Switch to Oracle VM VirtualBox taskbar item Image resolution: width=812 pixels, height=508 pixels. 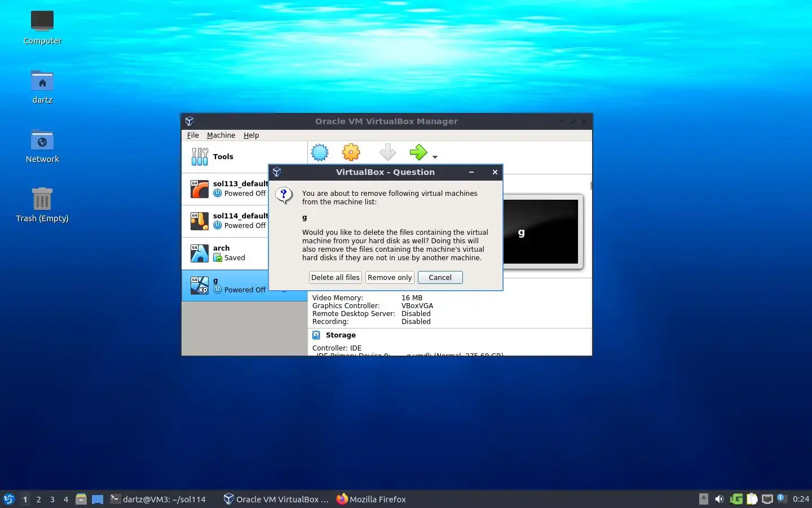[x=276, y=499]
